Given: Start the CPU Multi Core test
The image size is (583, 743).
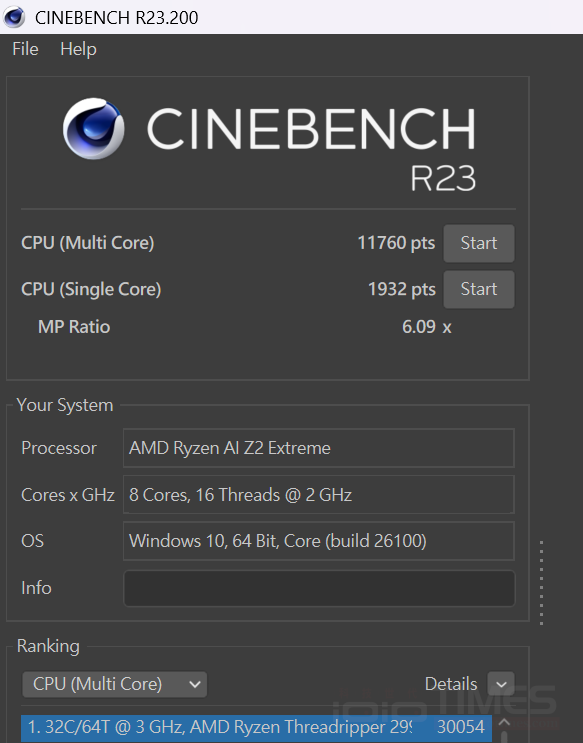Looking at the screenshot, I should 479,243.
